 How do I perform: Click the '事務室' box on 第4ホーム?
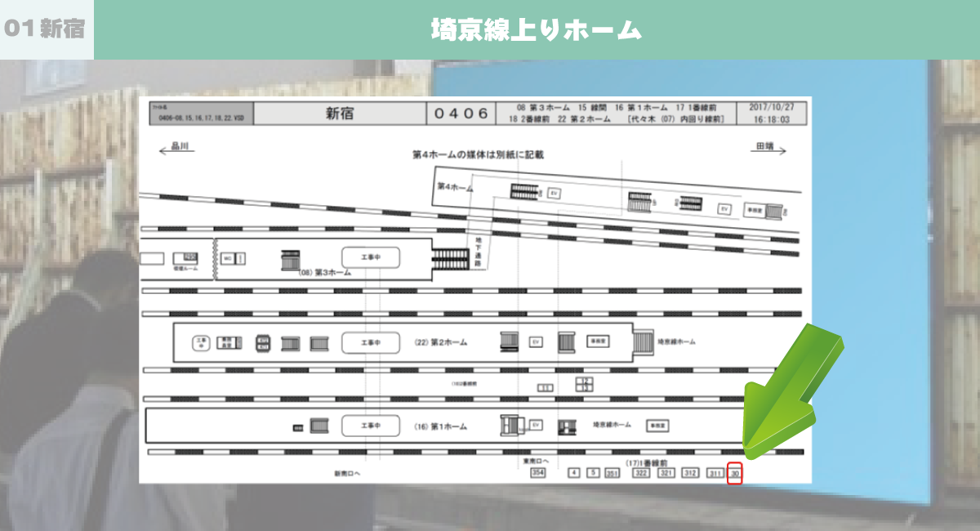click(x=755, y=210)
